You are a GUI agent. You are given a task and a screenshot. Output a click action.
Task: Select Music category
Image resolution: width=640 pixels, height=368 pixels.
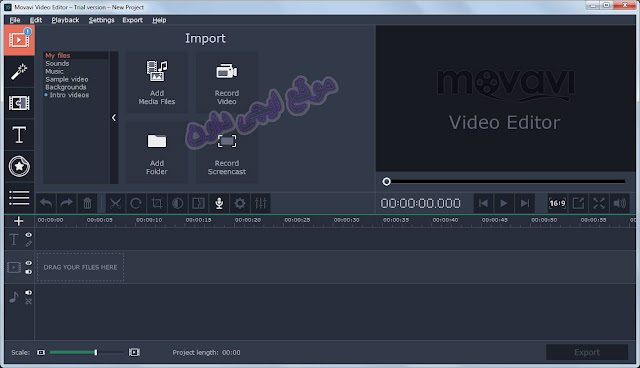54,71
